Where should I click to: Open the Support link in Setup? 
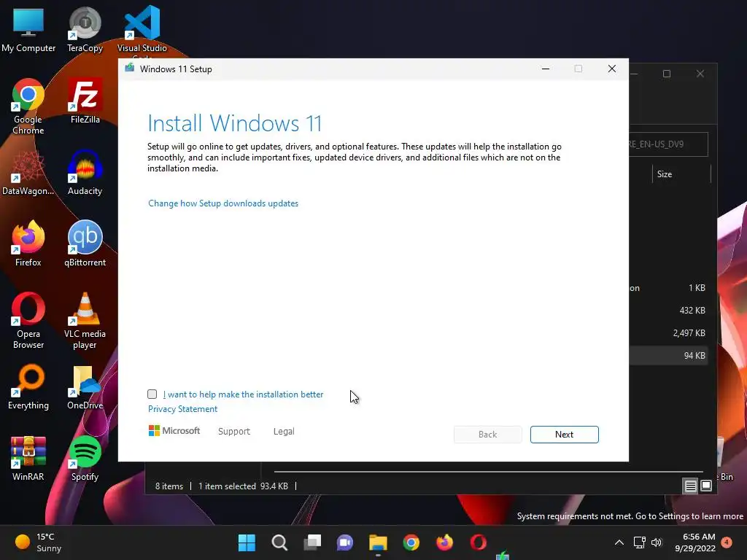click(x=234, y=432)
